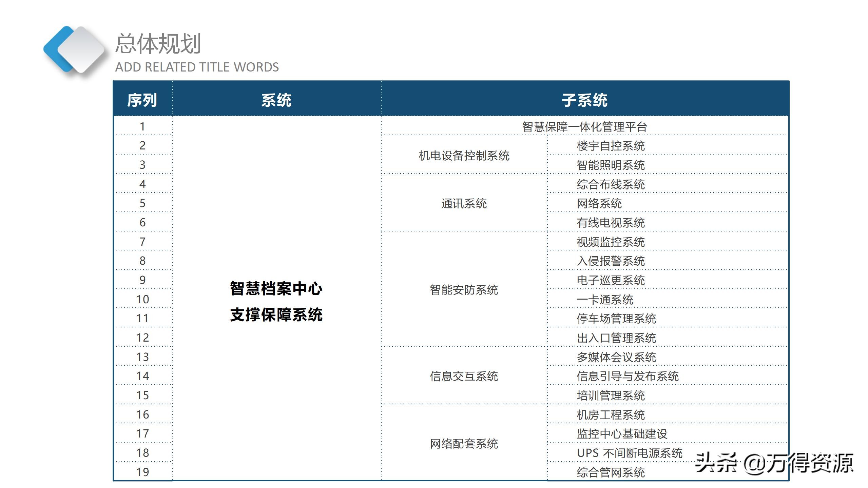The image size is (868, 488).
Task: Click sequence number 19
Action: [x=142, y=472]
